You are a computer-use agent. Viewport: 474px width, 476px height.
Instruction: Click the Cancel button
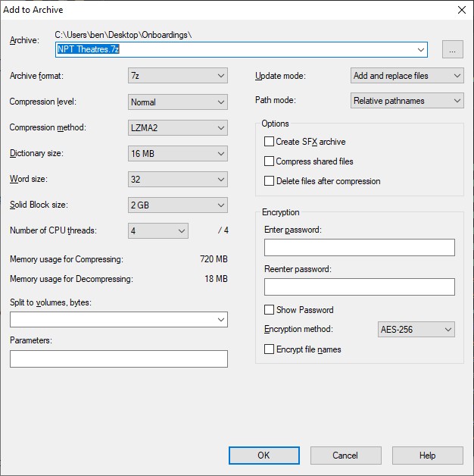point(345,456)
